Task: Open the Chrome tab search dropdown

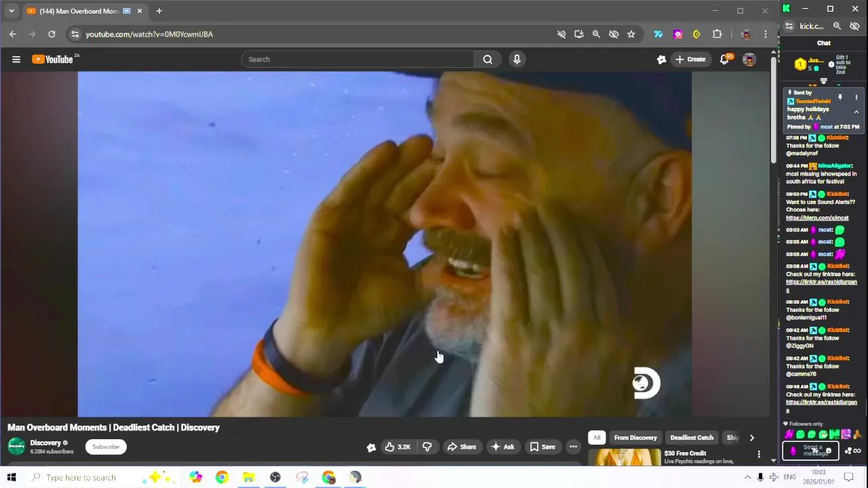Action: point(11,11)
